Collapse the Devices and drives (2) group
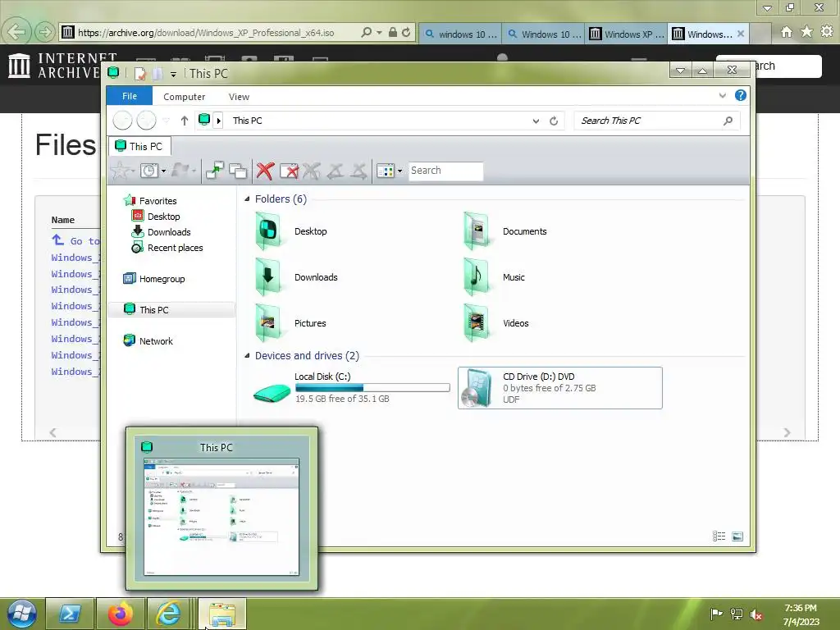Screen dimensions: 840x630 click(x=247, y=356)
